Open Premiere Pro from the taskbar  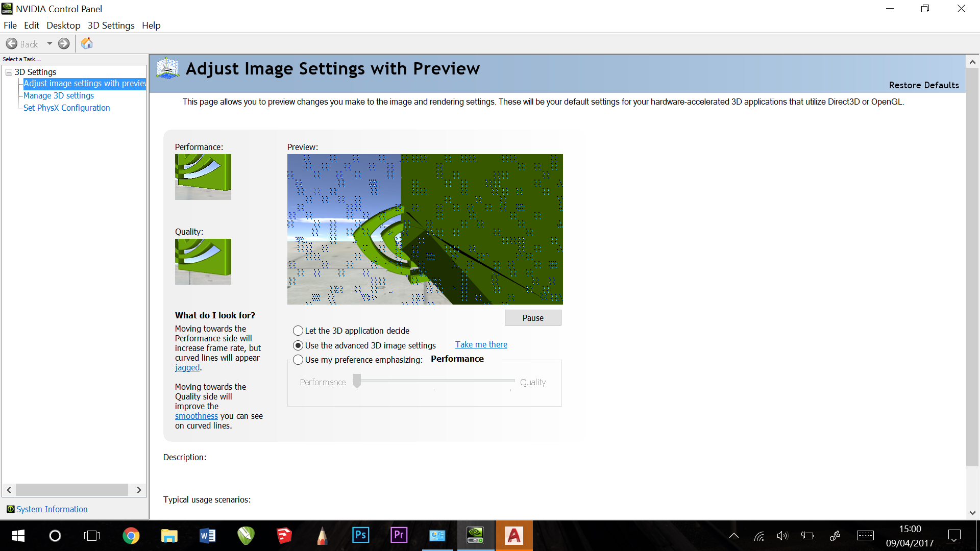pos(399,536)
